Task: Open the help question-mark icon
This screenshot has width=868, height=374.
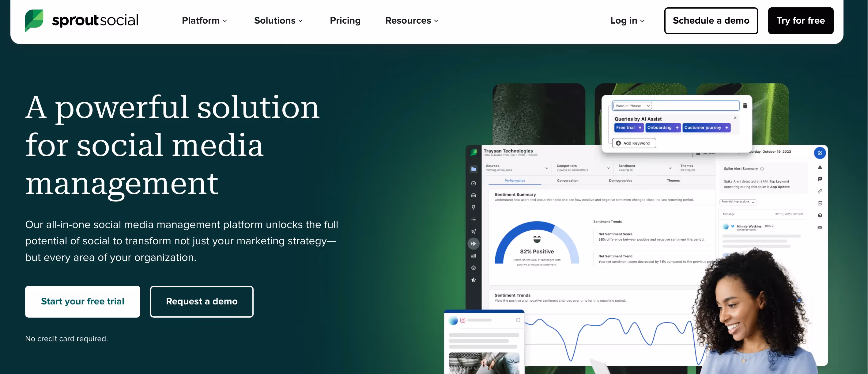Action: point(820,216)
